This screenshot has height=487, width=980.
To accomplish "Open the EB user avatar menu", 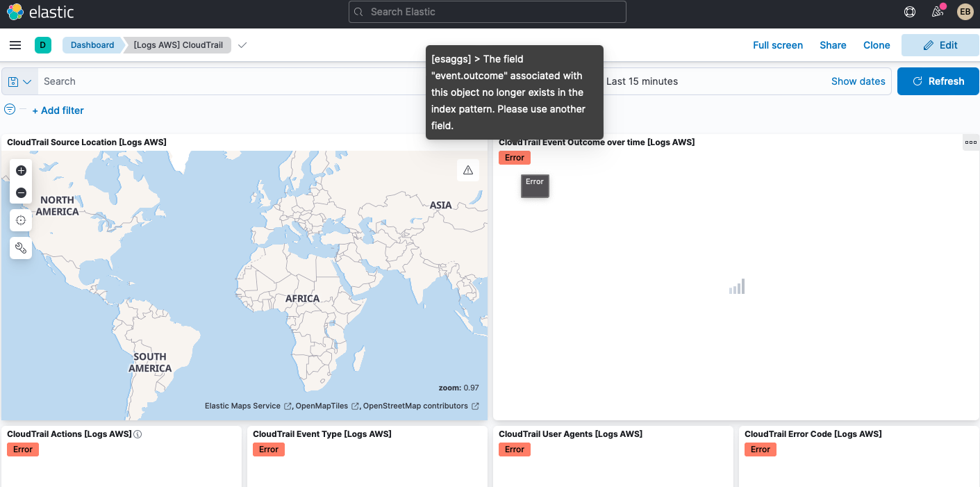I will [x=965, y=12].
